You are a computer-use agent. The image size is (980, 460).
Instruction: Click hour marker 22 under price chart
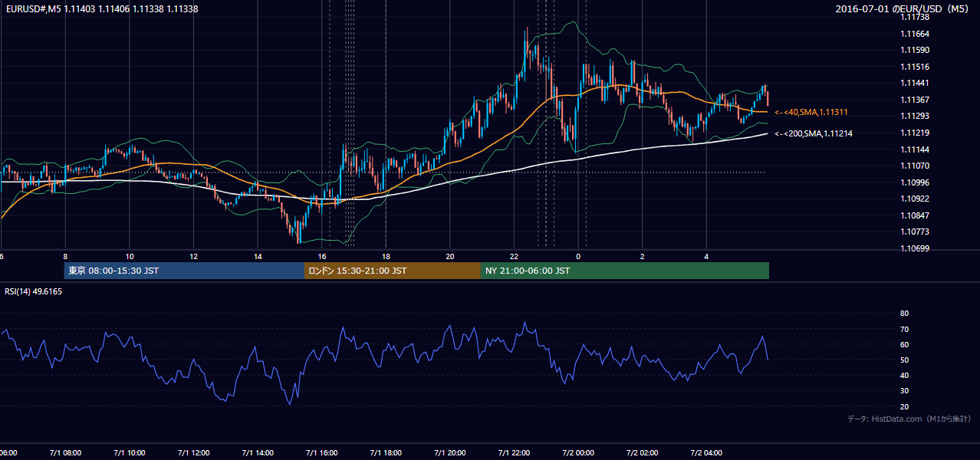coord(514,257)
